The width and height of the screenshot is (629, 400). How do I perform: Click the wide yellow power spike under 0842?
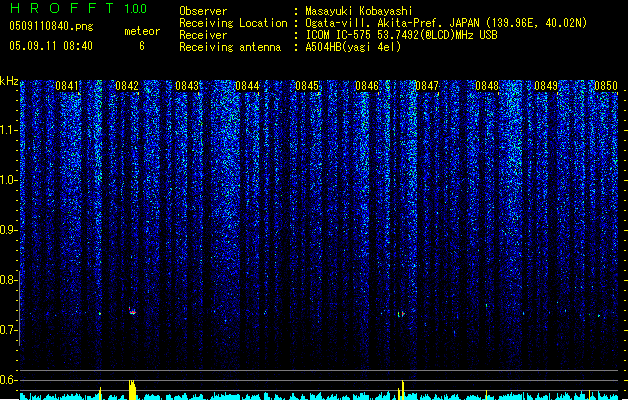(132, 390)
